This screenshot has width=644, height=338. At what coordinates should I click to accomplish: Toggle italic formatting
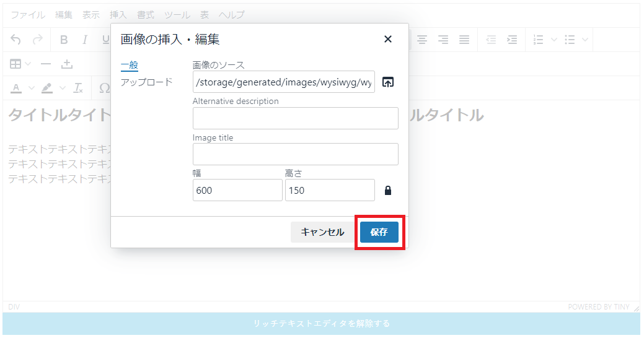[x=85, y=40]
